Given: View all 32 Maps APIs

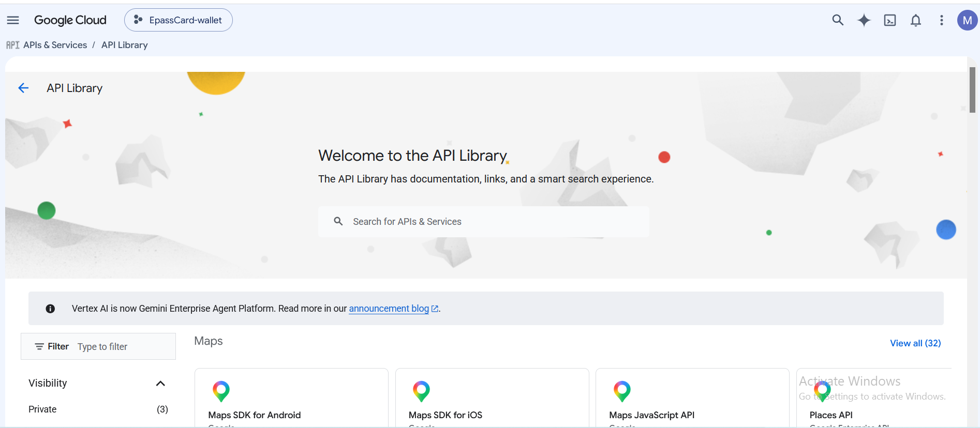Looking at the screenshot, I should click(x=915, y=343).
